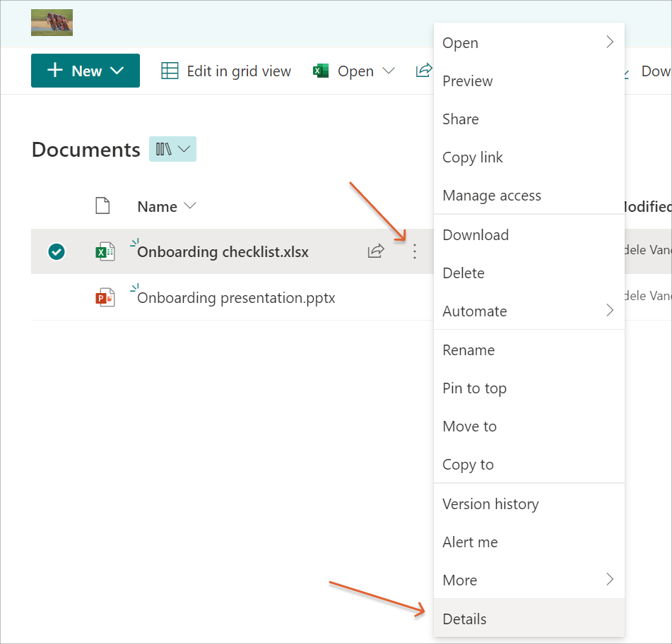The width and height of the screenshot is (672, 644).
Task: Select Manage access menu option
Action: click(x=492, y=196)
